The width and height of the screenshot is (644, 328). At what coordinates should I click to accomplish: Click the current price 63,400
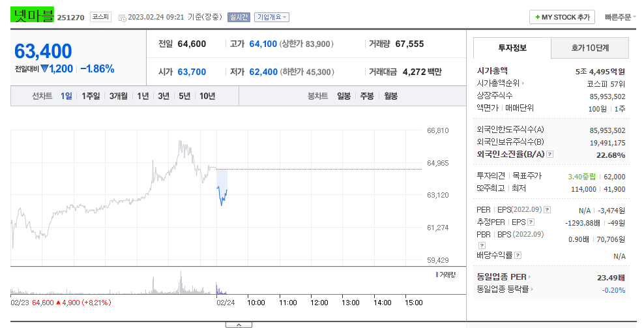(43, 52)
